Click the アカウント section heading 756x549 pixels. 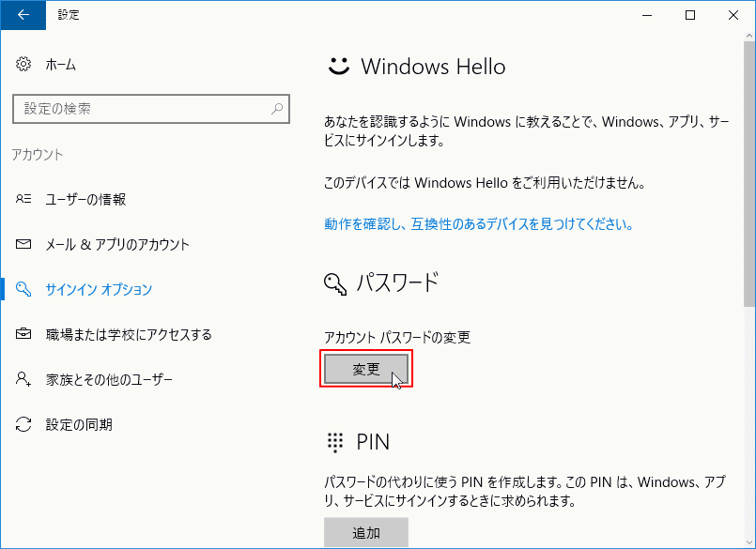pos(38,155)
